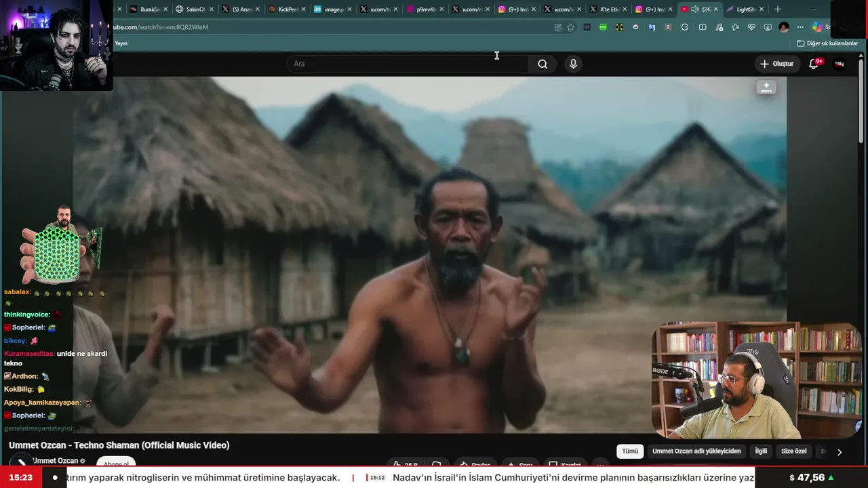
Task: Open Diğer sık kullanılanlar favorites folder
Action: tap(827, 43)
